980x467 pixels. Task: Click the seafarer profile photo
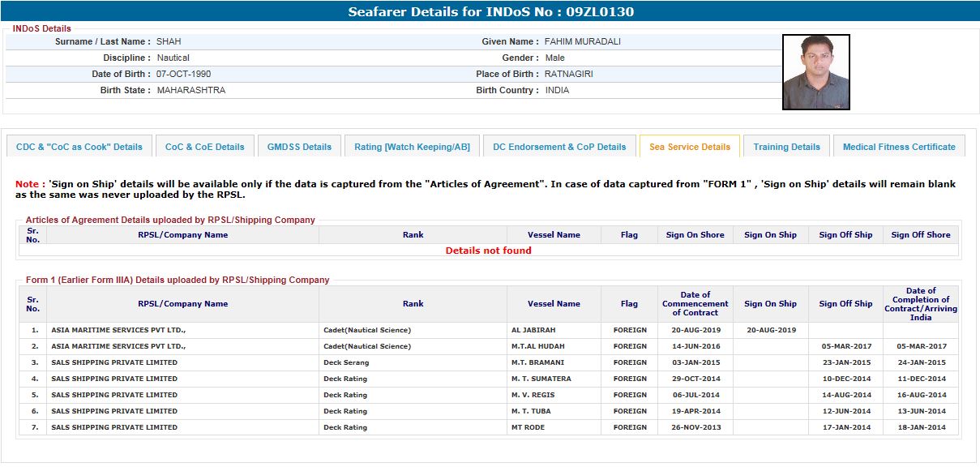(x=815, y=72)
